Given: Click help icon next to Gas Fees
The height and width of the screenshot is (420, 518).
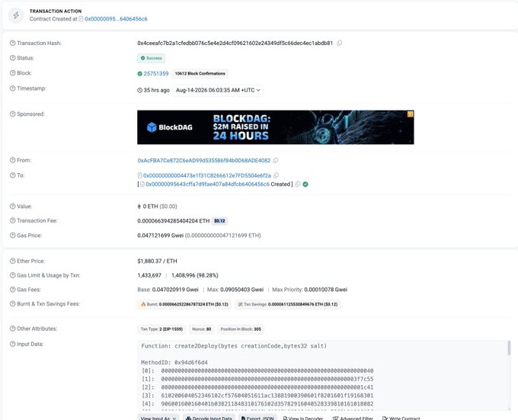Looking at the screenshot, I should pos(12,290).
